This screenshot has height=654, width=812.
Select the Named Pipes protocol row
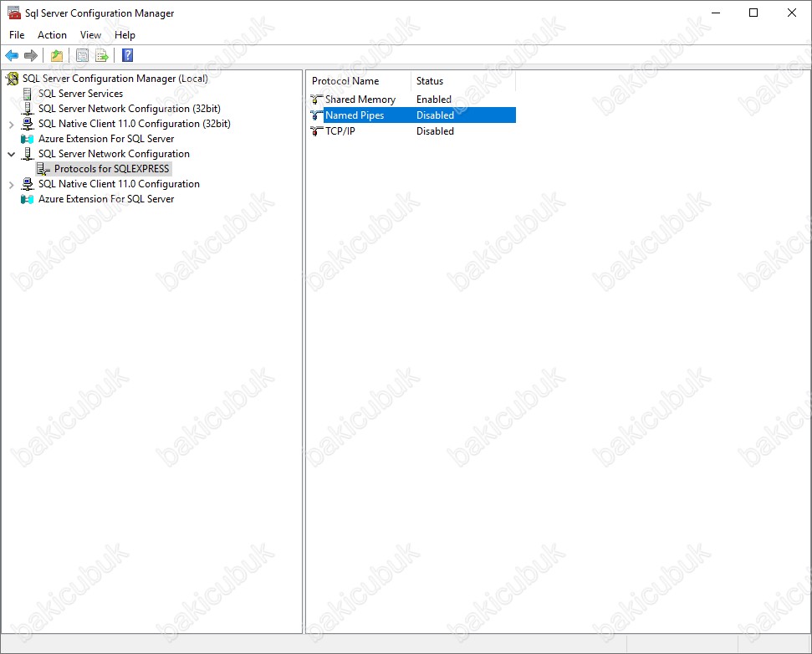tap(412, 115)
